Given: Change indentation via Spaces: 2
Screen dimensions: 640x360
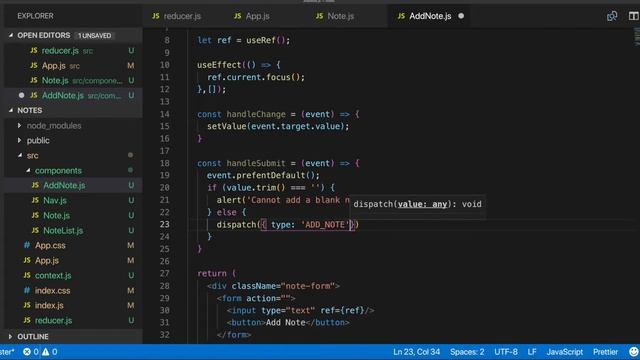Looking at the screenshot, I should coord(467,352).
